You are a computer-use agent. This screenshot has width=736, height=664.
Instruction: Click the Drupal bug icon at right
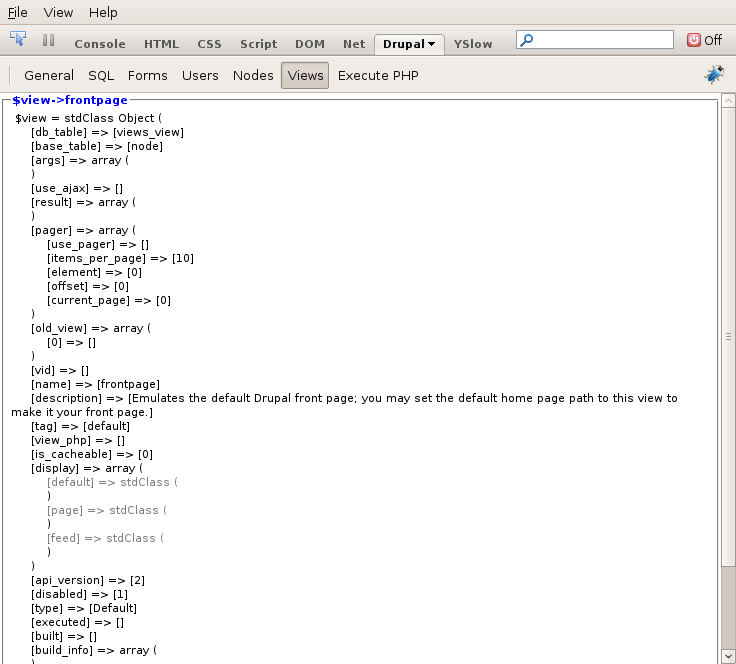tap(714, 75)
